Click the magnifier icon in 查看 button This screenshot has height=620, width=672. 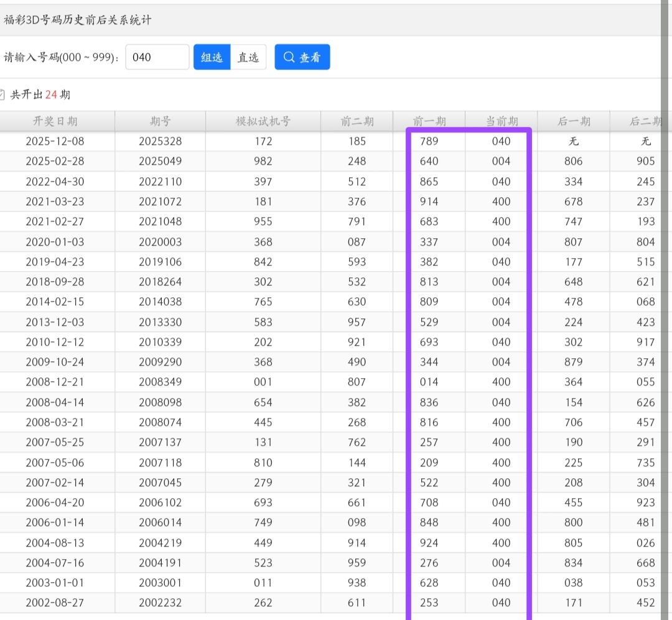point(289,57)
